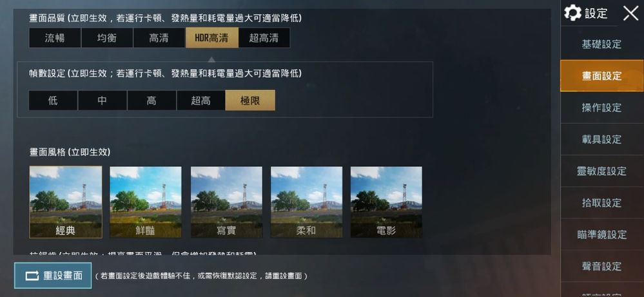Click the settings gear icon
The image size is (644, 297).
(x=572, y=13)
